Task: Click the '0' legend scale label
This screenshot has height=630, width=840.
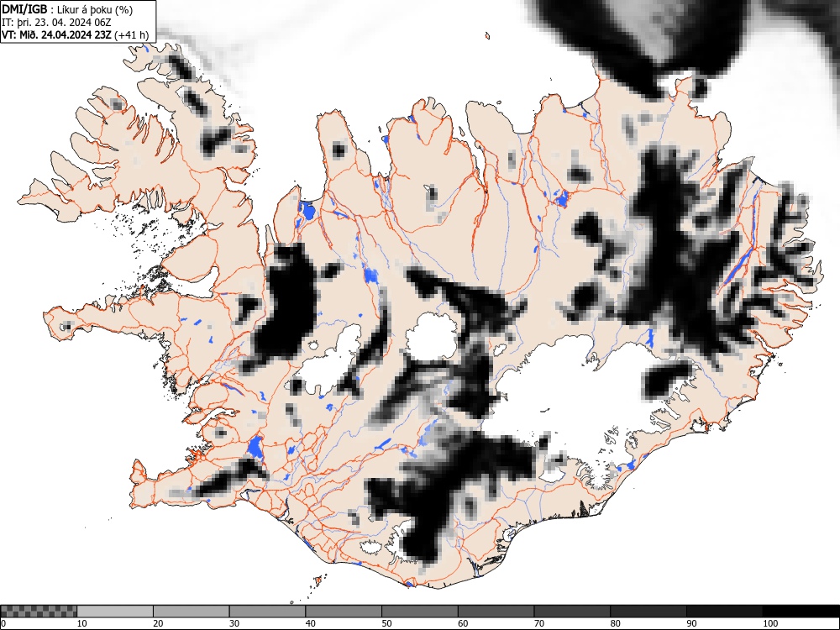Action: click(3, 623)
